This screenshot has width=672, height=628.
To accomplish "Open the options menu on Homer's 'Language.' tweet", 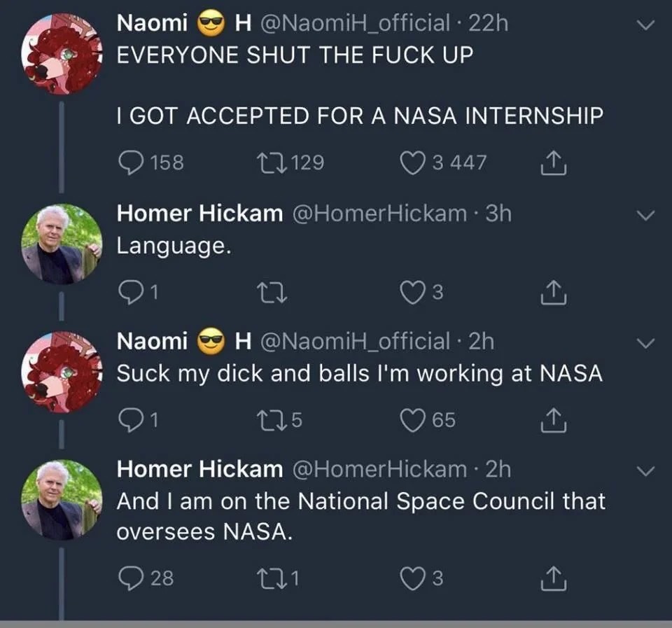I will pos(644,216).
